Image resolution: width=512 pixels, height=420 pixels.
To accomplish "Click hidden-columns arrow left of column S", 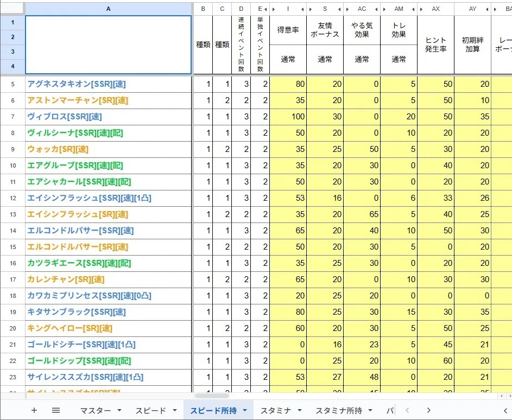I will pos(310,9).
